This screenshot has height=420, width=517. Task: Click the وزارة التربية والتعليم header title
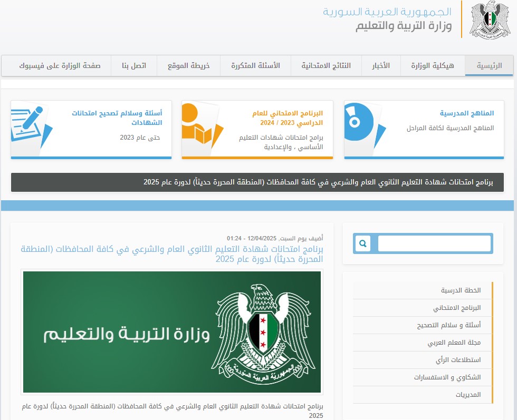(x=404, y=26)
